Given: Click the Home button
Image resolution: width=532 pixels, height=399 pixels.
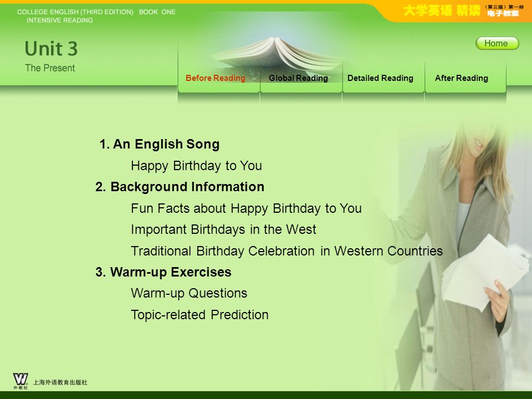Looking at the screenshot, I should click(x=497, y=43).
